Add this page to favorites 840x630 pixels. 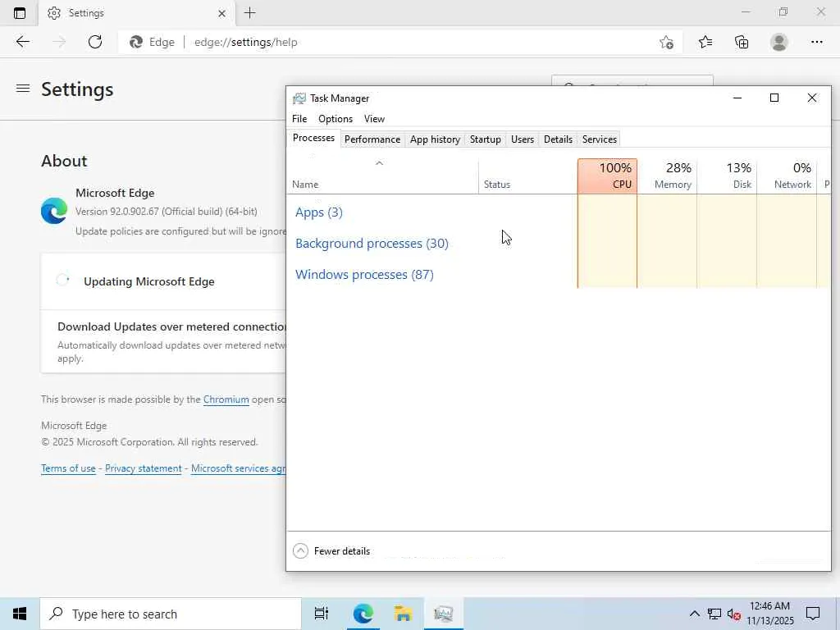click(666, 43)
